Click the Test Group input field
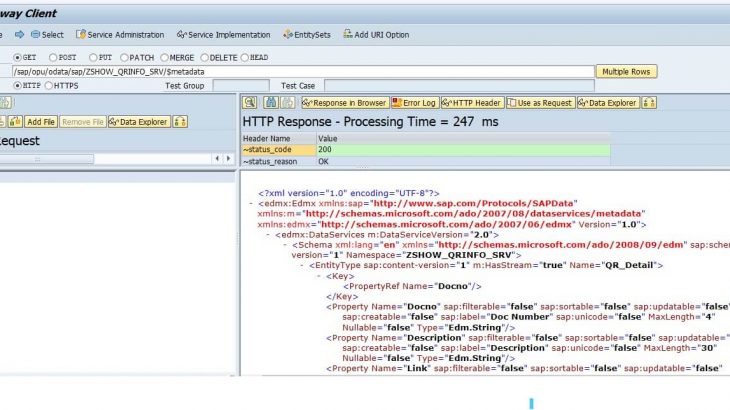 [x=241, y=86]
